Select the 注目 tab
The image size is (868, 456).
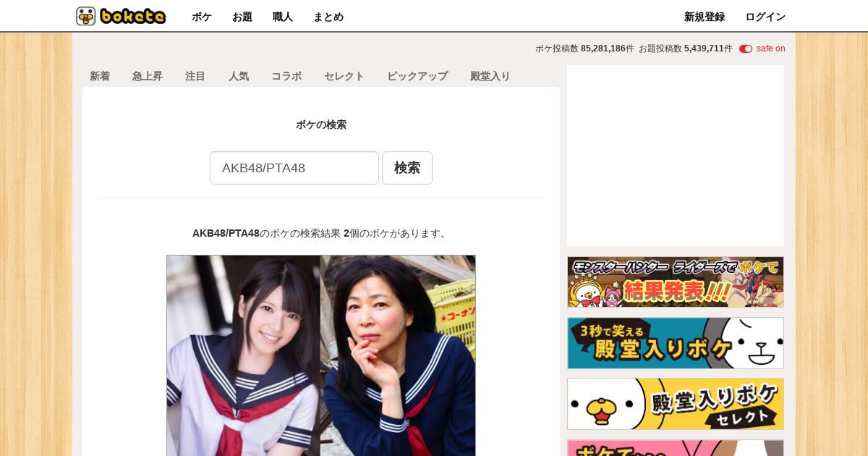[x=195, y=76]
